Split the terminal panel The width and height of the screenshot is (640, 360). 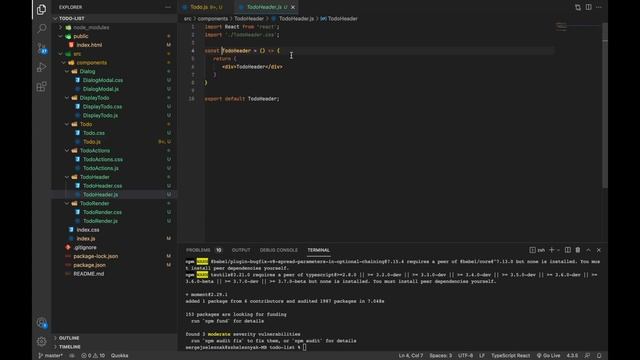568,250
